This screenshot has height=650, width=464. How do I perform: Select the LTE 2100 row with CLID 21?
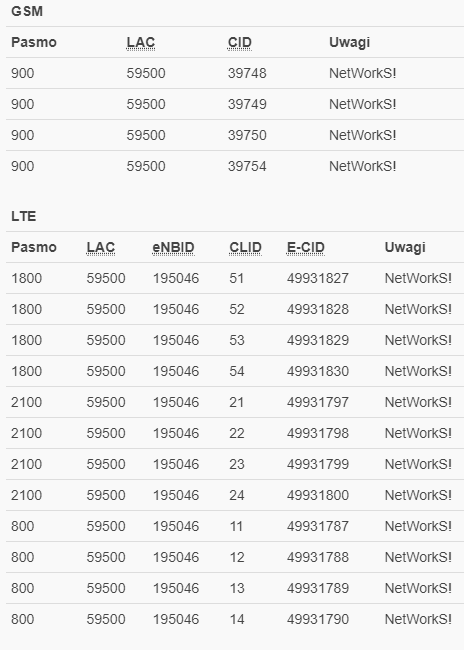point(235,402)
